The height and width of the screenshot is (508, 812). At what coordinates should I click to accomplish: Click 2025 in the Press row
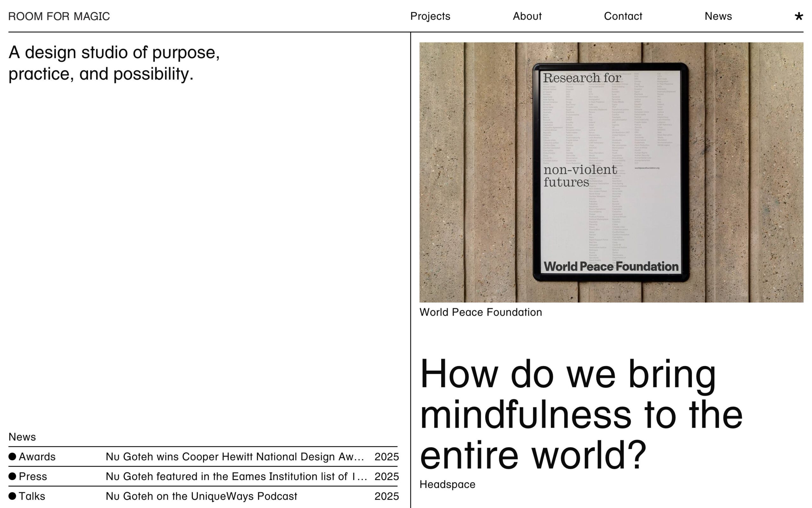pyautogui.click(x=387, y=477)
